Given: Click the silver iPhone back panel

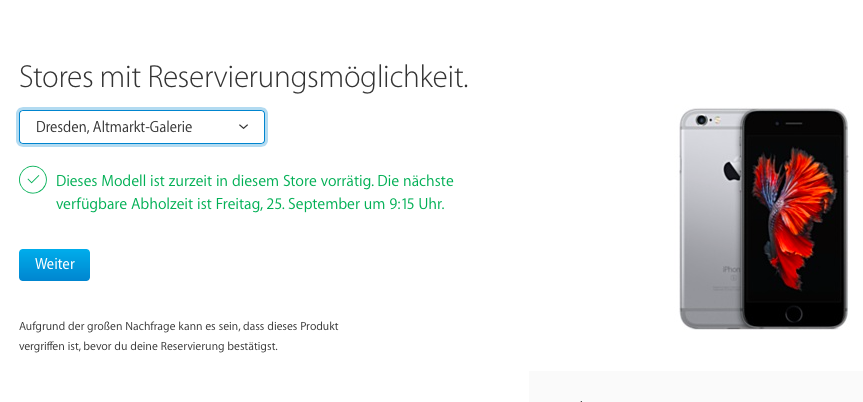Looking at the screenshot, I should 710,220.
